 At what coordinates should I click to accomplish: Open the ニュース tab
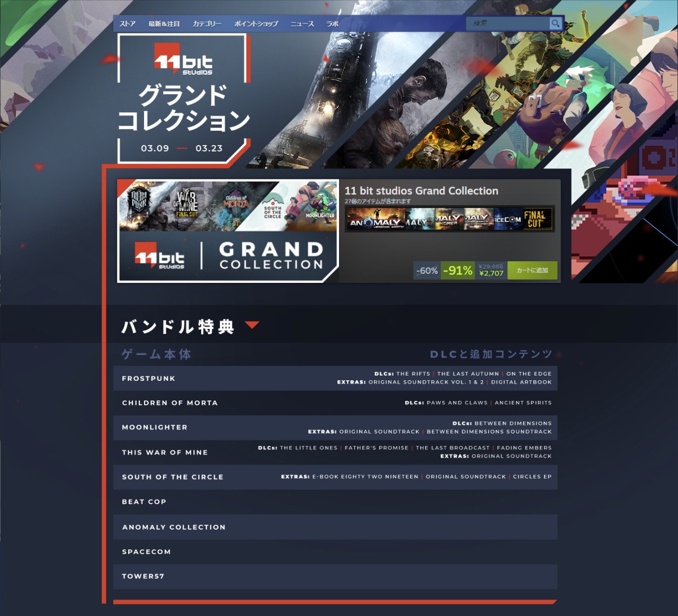[302, 24]
